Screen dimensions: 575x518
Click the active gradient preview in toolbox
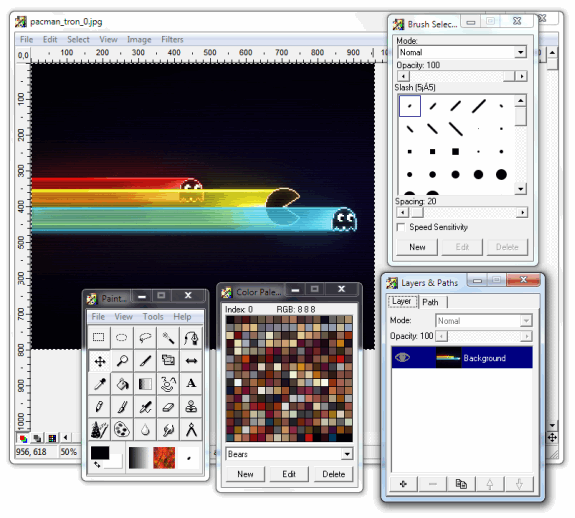click(x=139, y=458)
